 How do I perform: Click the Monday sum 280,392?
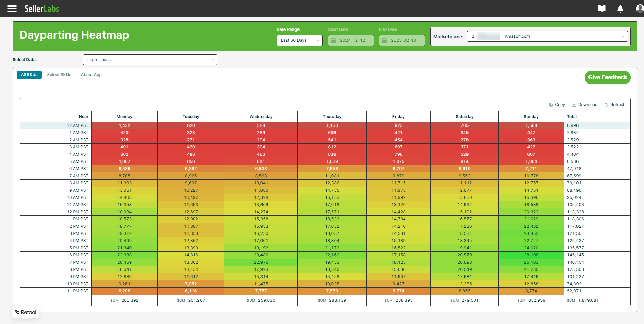tap(124, 300)
